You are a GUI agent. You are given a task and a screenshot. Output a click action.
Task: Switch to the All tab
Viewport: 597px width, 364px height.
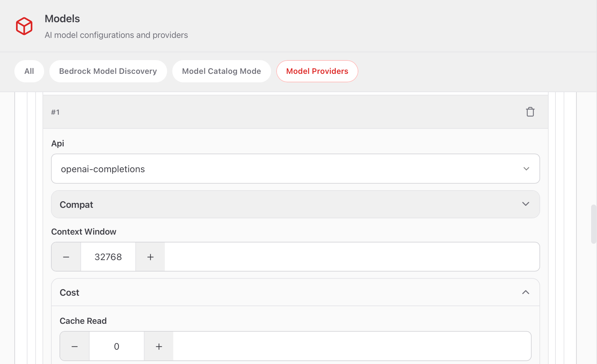pyautogui.click(x=29, y=71)
